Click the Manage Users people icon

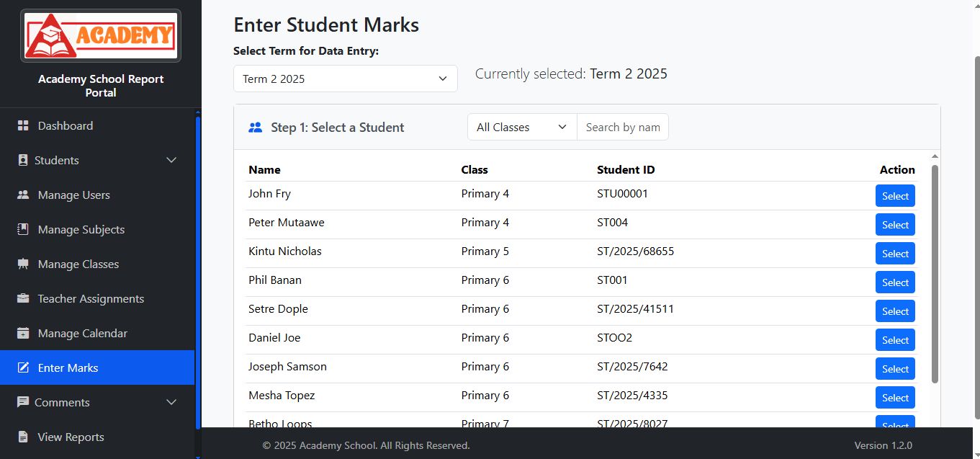[x=23, y=195]
